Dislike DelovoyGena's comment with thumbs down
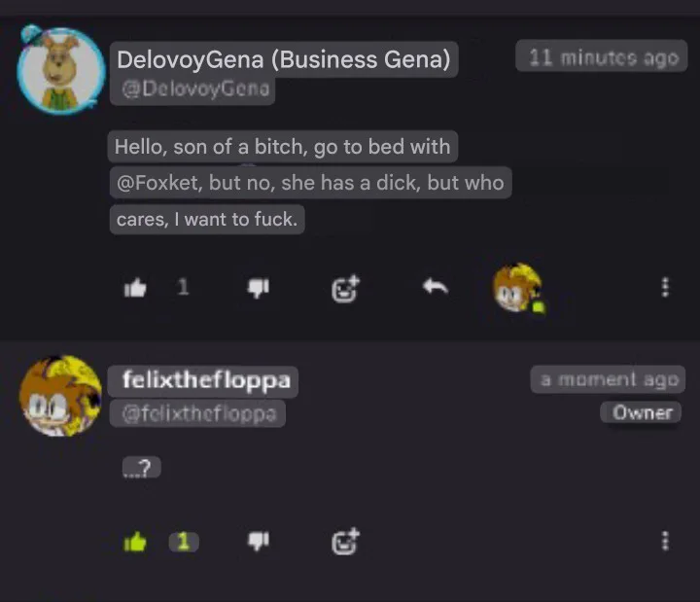Image resolution: width=700 pixels, height=602 pixels. point(259,288)
